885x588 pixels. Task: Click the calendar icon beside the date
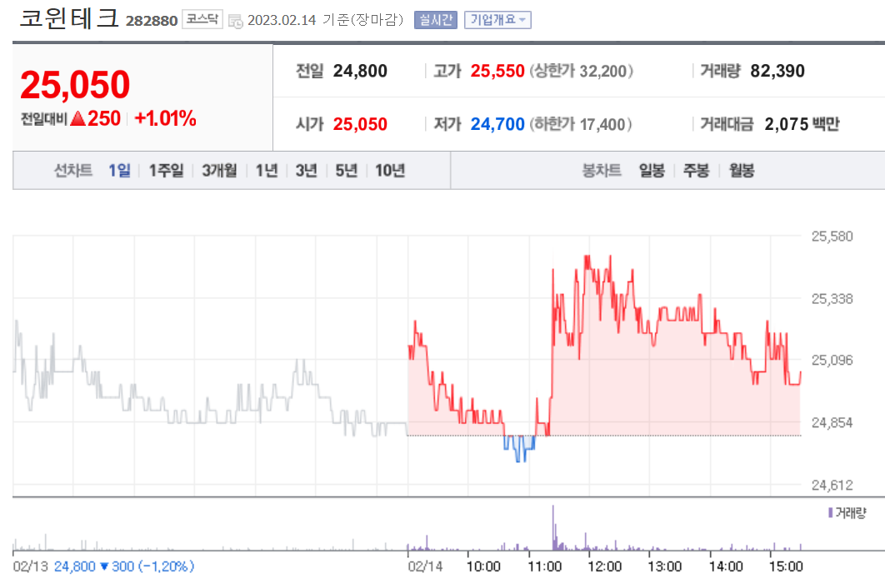tap(235, 22)
